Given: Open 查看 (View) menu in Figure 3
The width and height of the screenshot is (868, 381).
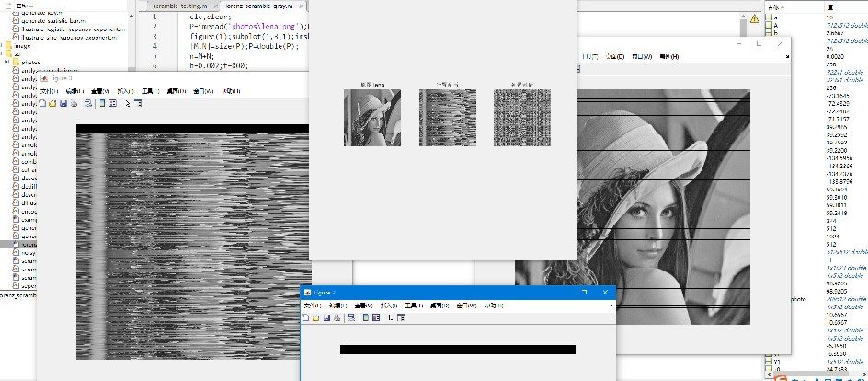Looking at the screenshot, I should 100,91.
